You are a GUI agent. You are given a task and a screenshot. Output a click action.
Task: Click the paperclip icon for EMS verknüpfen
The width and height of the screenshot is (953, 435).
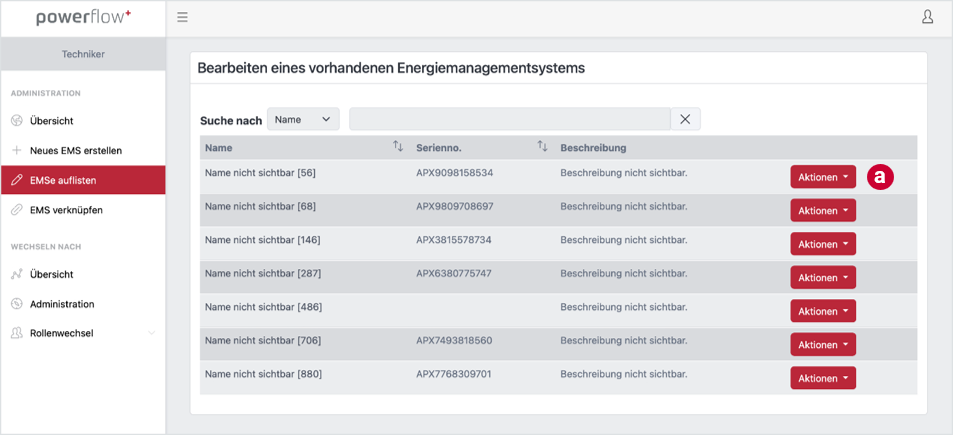pyautogui.click(x=17, y=210)
